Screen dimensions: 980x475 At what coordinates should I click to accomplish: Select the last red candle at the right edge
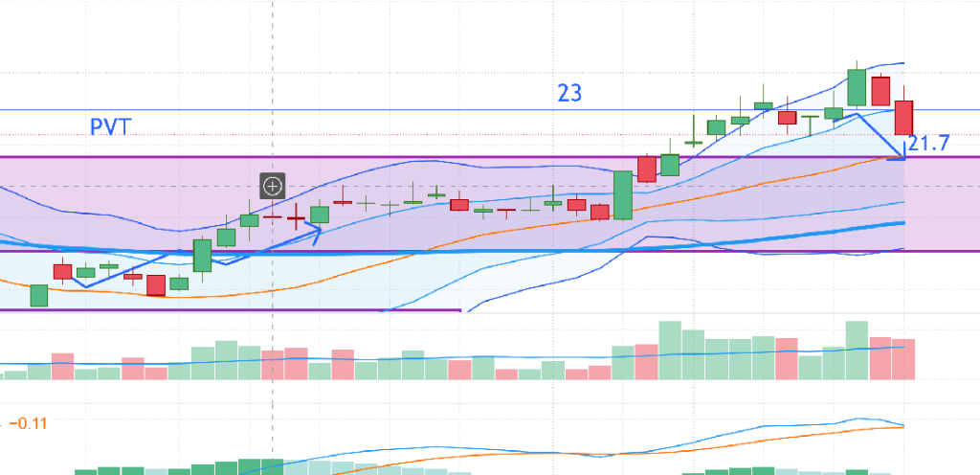tap(903, 117)
